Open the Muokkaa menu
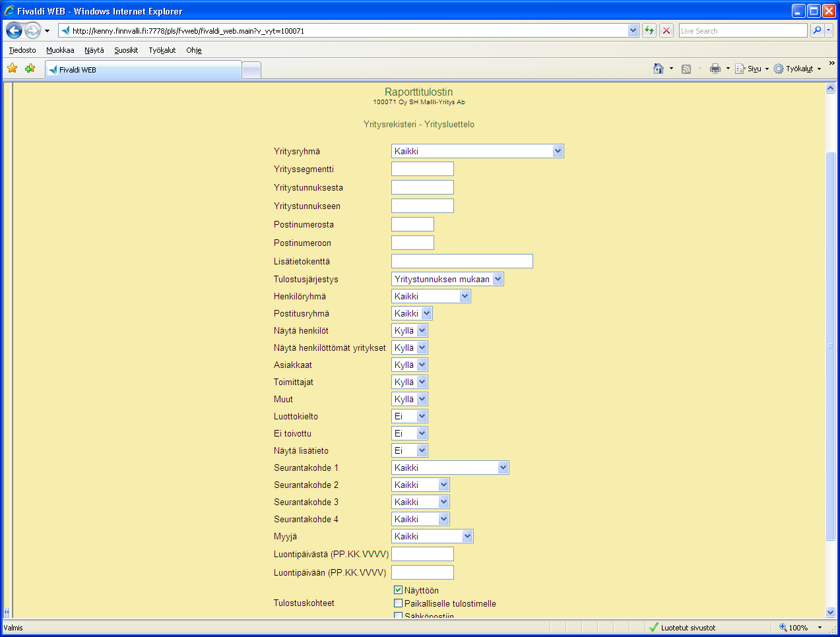 point(60,50)
